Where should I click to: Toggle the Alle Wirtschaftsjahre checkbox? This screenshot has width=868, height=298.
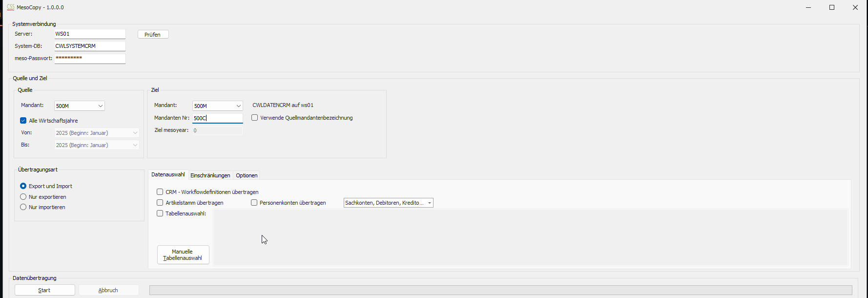pyautogui.click(x=23, y=121)
